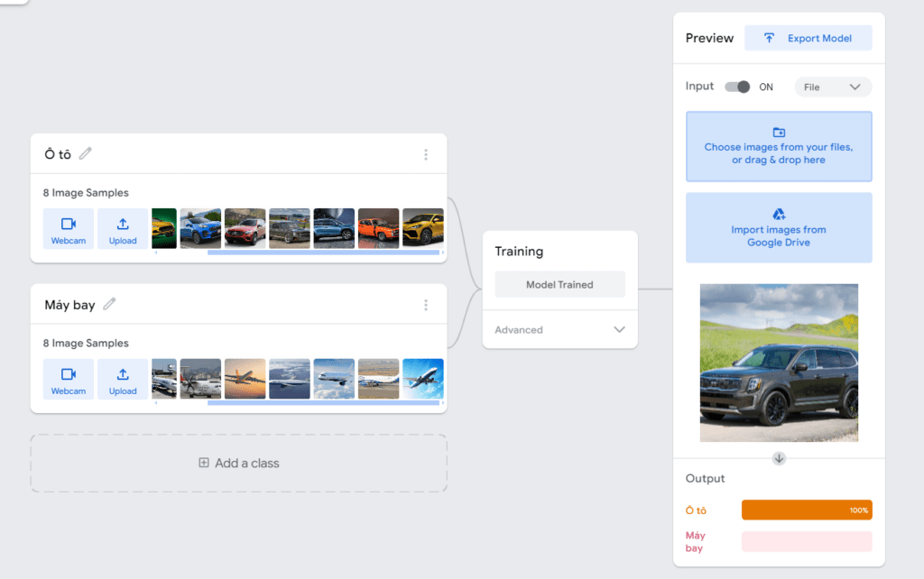
Task: Select the blue car sample thumbnail
Action: (x=200, y=228)
